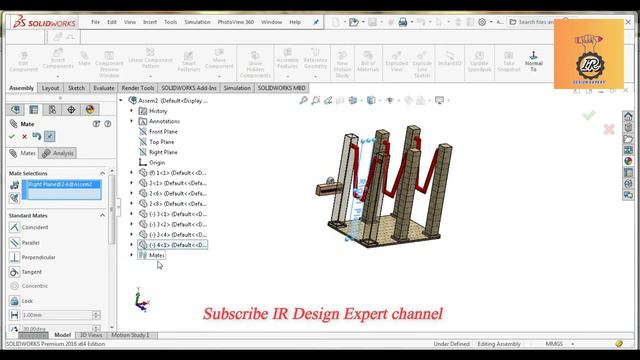Screen dimensions: 640x360
Task: Click the Print icon in the top toolbar
Action: pos(403,22)
